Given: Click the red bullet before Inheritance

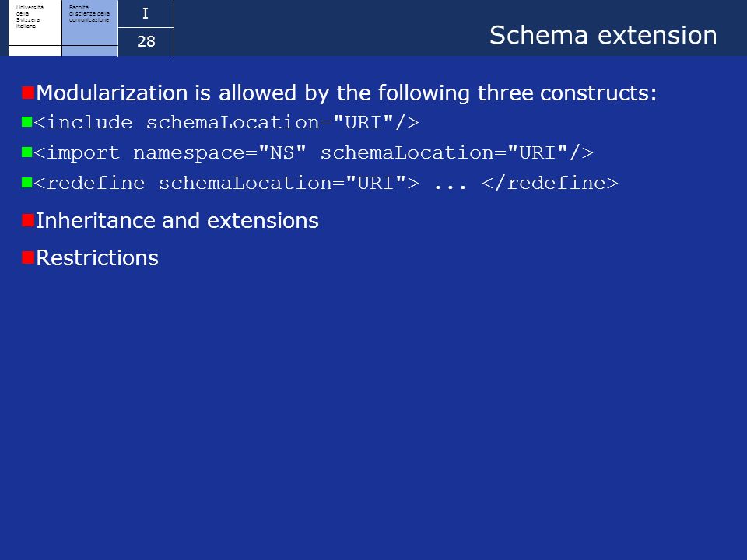Looking at the screenshot, I should click(28, 220).
